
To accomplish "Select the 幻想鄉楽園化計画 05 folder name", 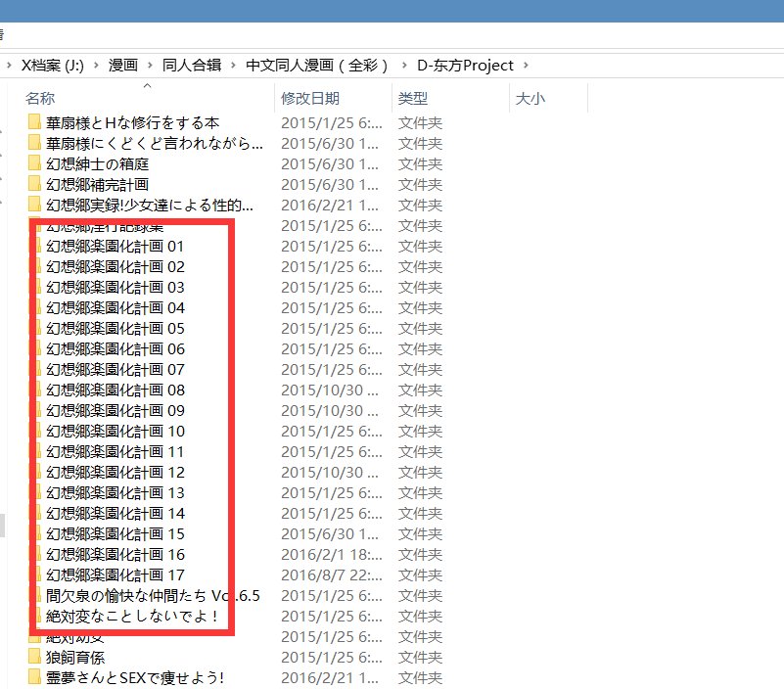I will 115,328.
